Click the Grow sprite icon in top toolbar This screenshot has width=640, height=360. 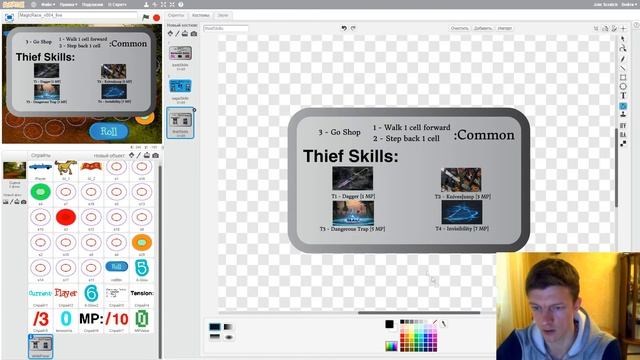(163, 4)
